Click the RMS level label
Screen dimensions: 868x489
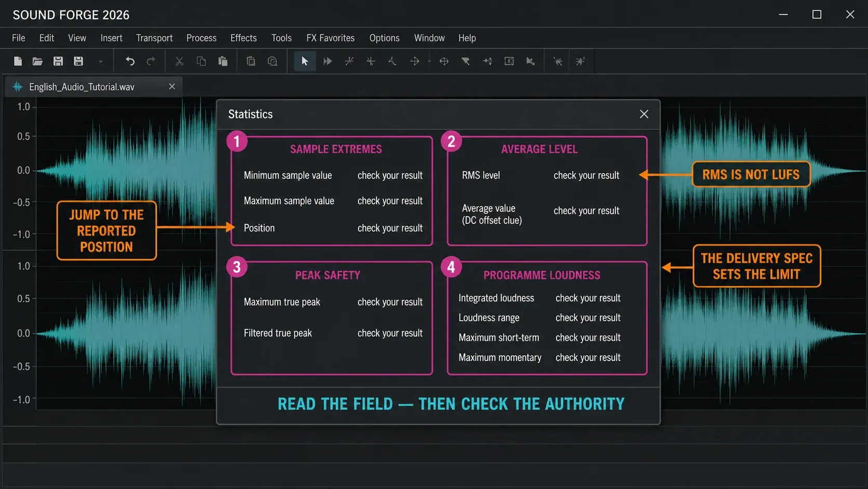(481, 176)
